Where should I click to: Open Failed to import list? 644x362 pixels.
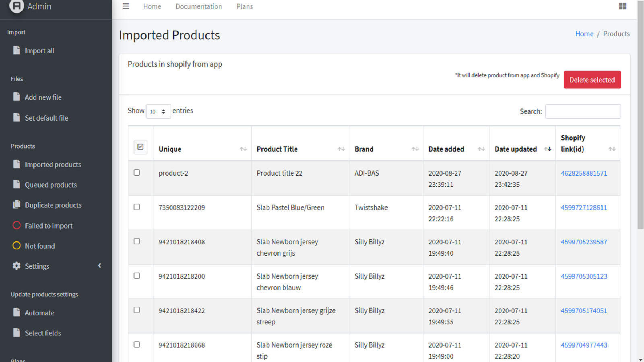click(x=48, y=226)
